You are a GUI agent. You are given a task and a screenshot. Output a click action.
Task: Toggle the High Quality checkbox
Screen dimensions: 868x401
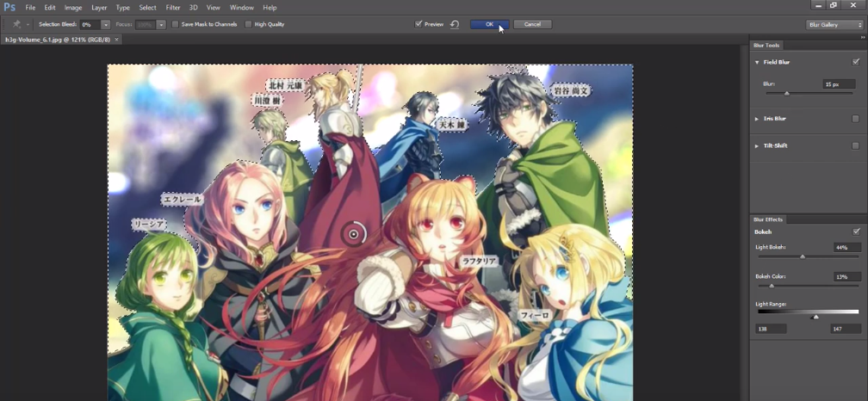pyautogui.click(x=249, y=24)
